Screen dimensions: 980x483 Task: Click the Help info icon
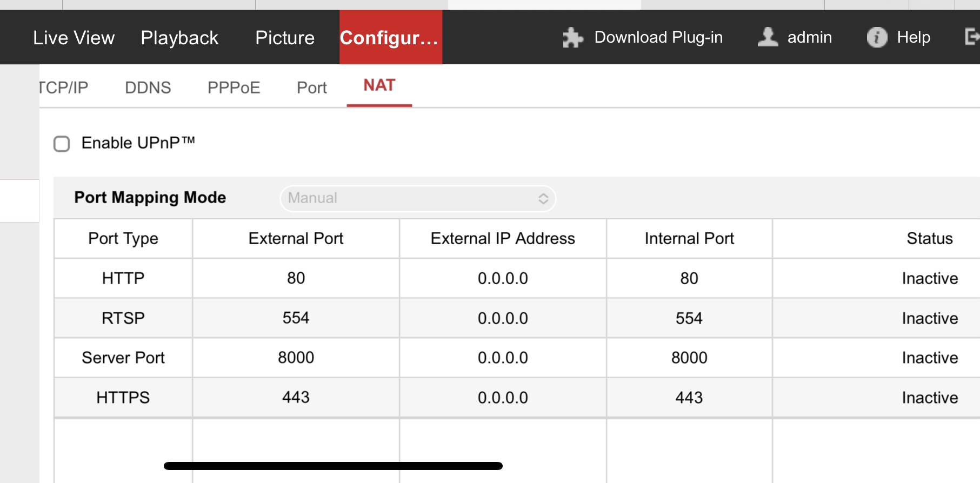[x=877, y=37]
